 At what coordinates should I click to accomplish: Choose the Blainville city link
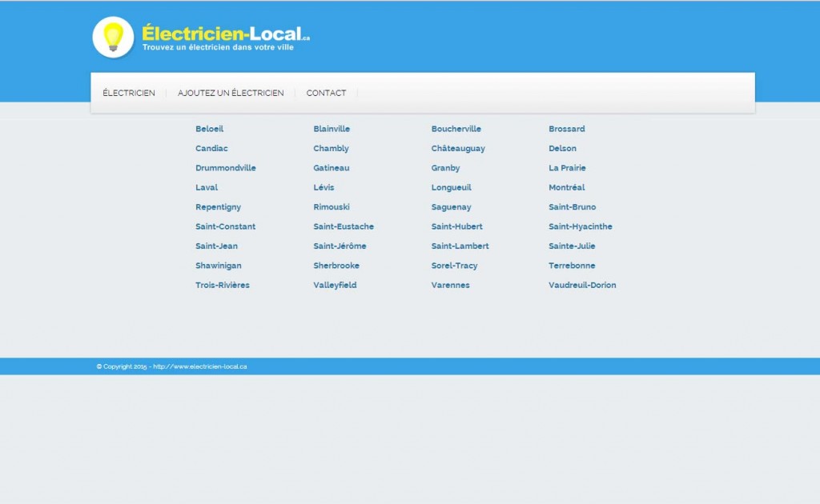[x=332, y=129]
